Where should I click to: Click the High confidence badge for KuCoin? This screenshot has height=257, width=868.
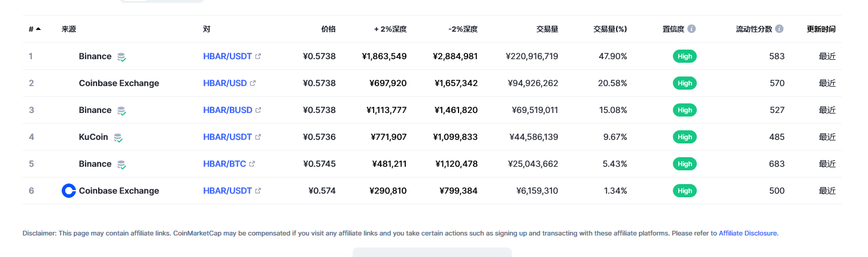685,137
